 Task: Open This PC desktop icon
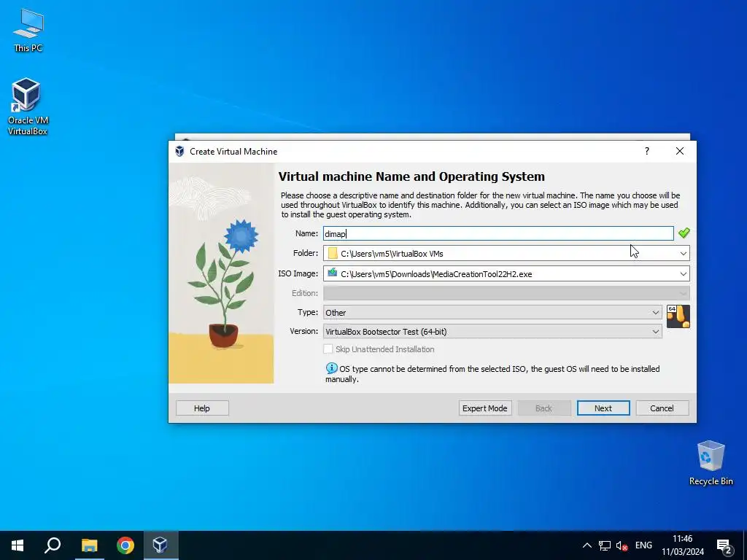(x=28, y=31)
